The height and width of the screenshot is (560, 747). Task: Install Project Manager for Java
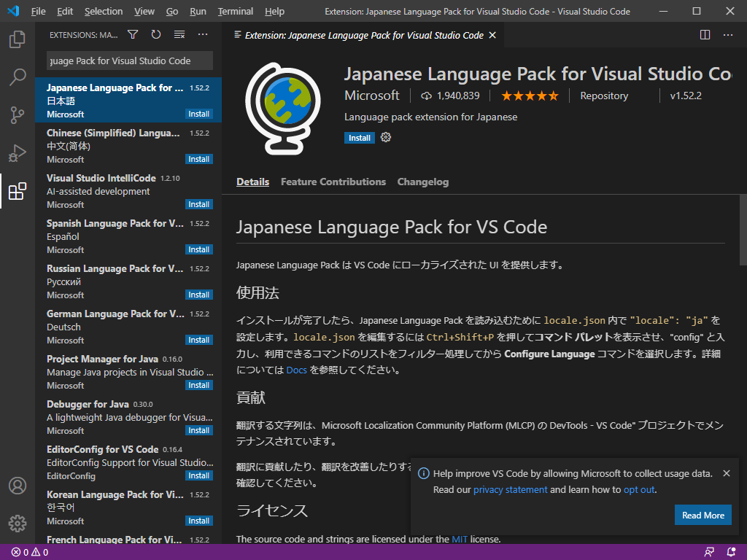tap(198, 385)
